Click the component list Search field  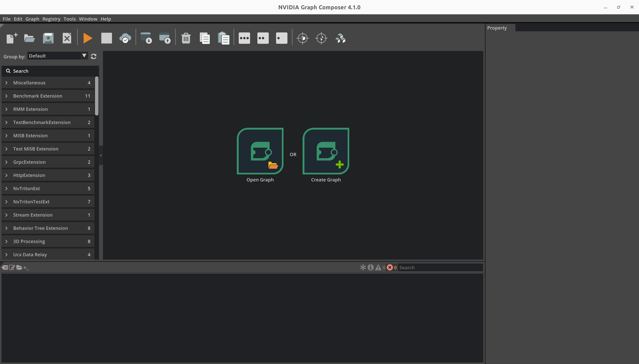(x=50, y=71)
